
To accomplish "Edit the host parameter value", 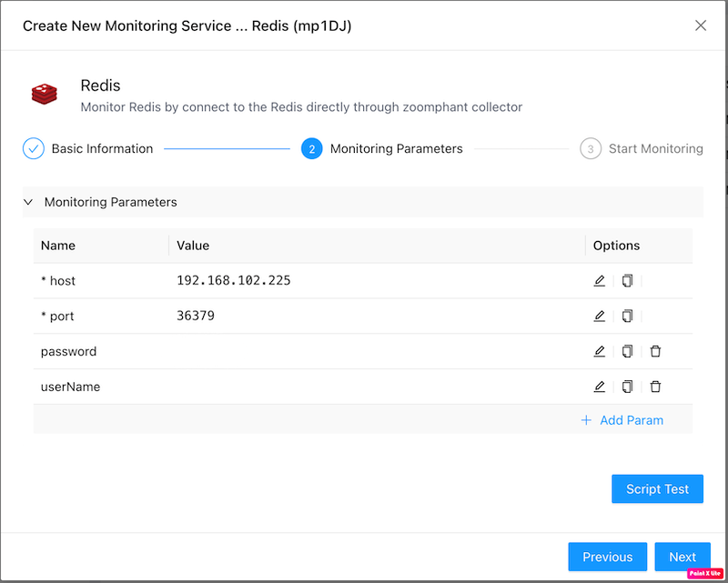I will point(599,281).
